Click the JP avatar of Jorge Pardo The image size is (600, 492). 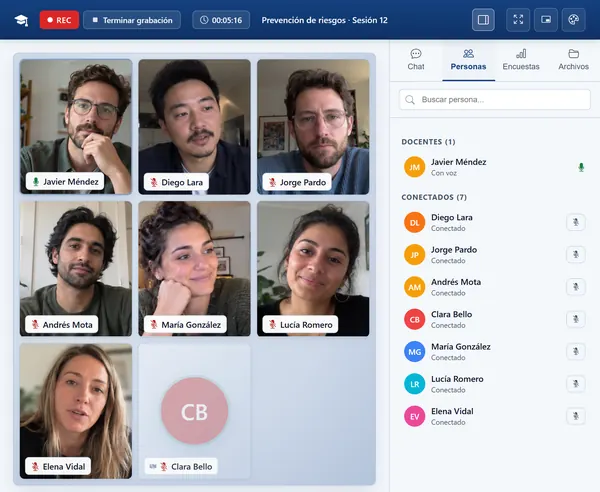point(414,255)
